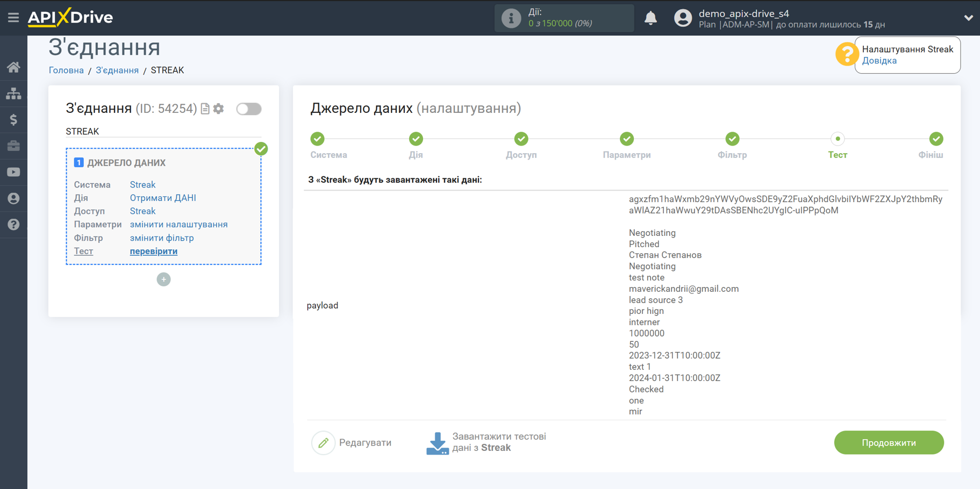The width and height of the screenshot is (980, 489).
Task: Click the Продовжити button
Action: pyautogui.click(x=889, y=443)
